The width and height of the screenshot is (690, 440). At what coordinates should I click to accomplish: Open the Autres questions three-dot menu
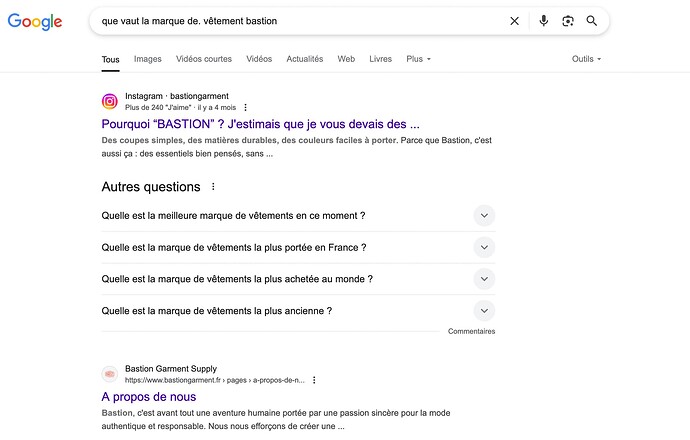pyautogui.click(x=213, y=187)
